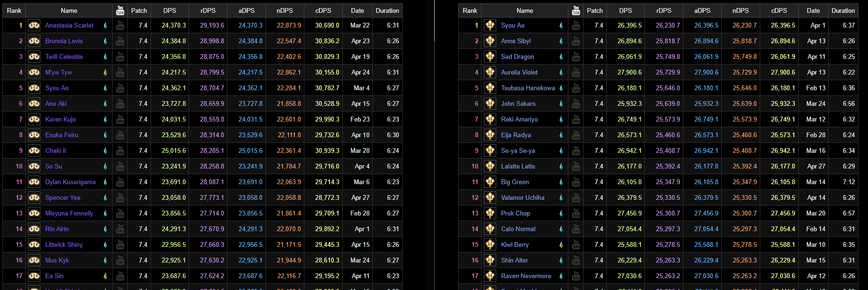Open the YouTube icon in Esuka Feiru's row
The image size is (868, 290).
click(120, 135)
